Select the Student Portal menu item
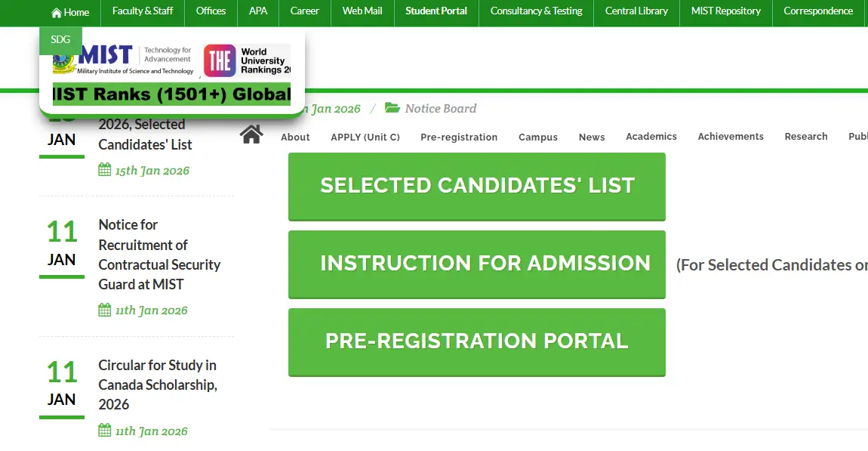 (436, 11)
